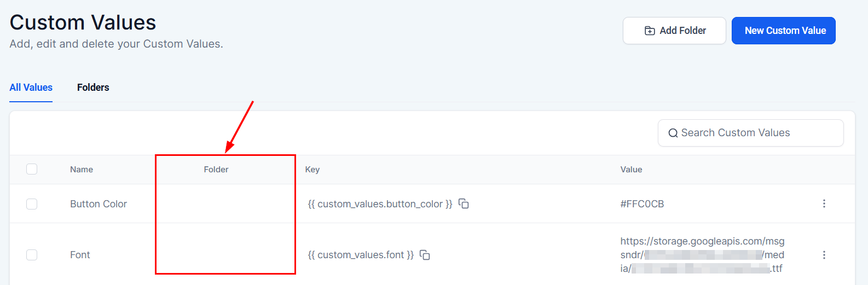
Task: Click the Key column header
Action: click(x=312, y=170)
